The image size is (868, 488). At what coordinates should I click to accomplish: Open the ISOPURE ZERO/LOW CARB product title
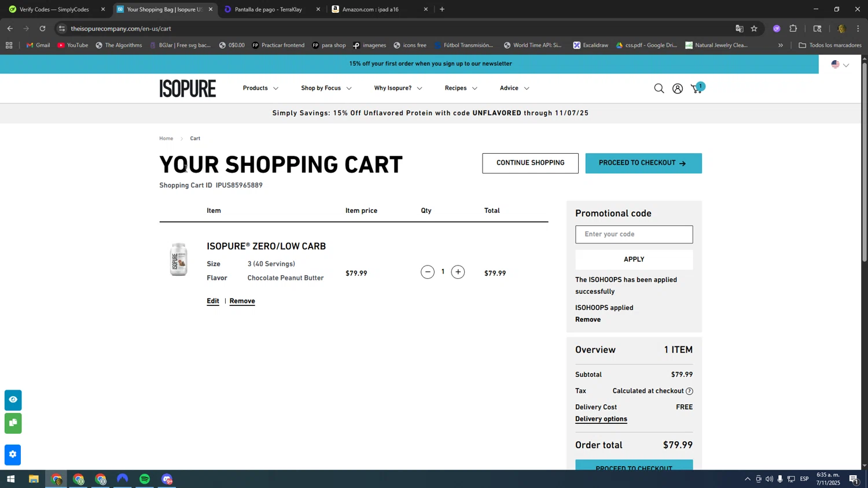click(x=266, y=246)
